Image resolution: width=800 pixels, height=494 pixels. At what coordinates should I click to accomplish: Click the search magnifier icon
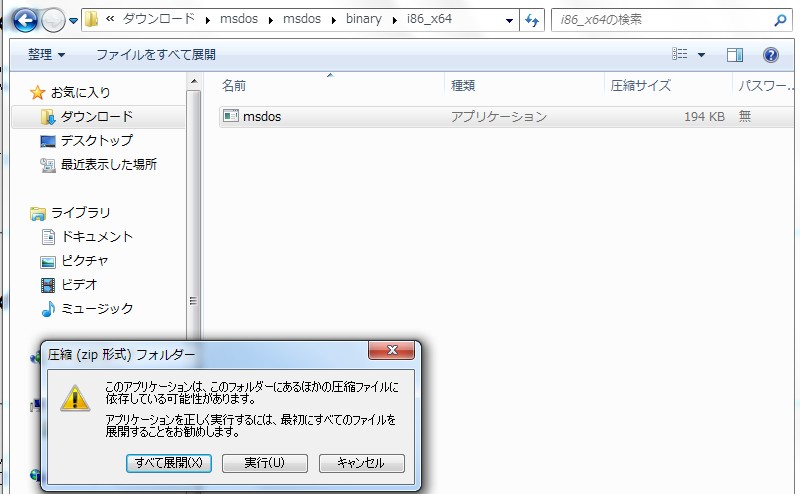click(780, 20)
